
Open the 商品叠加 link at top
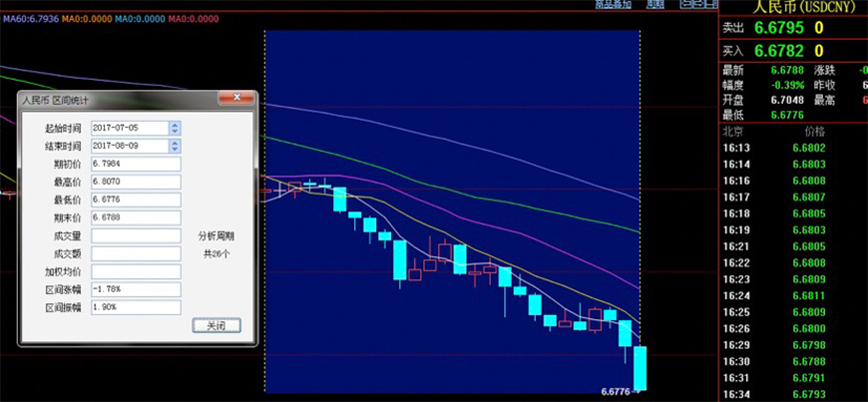613,5
